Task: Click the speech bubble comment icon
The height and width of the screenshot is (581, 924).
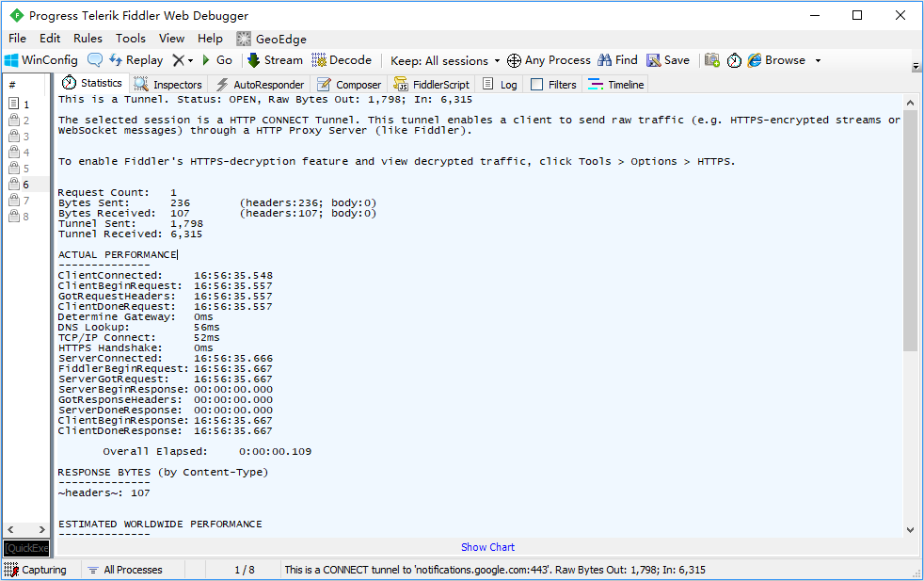Action: click(x=95, y=60)
